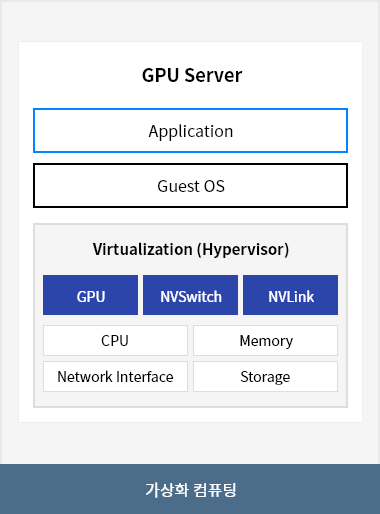The width and height of the screenshot is (380, 514).
Task: Click the Application box with blue border
Action: tap(190, 131)
